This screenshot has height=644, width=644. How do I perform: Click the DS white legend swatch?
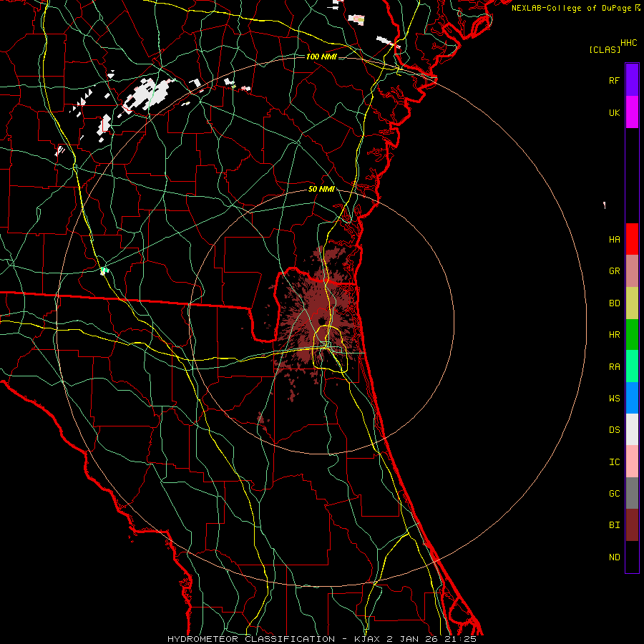[x=632, y=429]
